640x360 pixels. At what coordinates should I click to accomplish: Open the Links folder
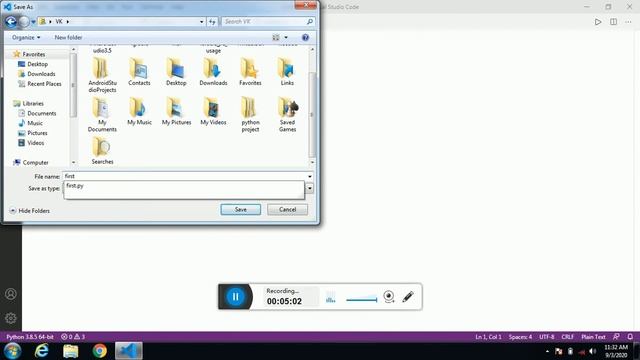click(x=287, y=72)
